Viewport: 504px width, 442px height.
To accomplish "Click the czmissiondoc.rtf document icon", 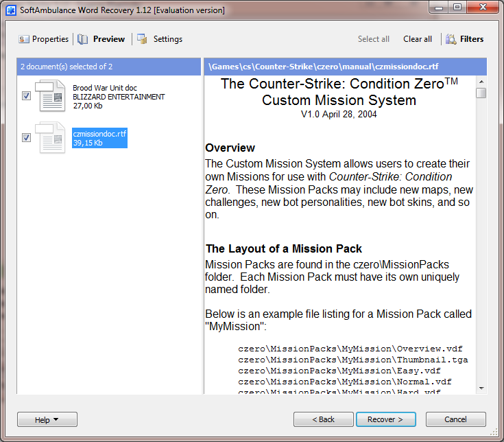I will (50, 137).
